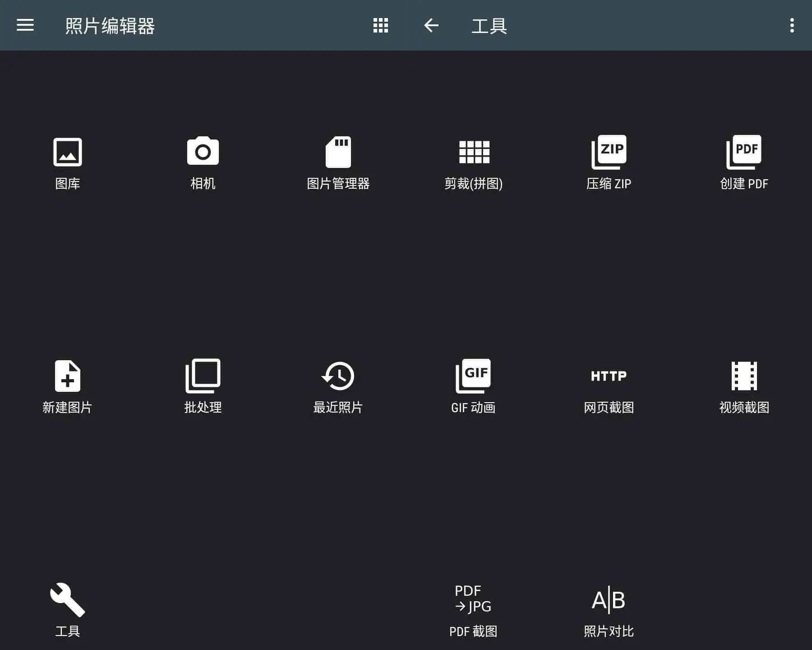Image resolution: width=812 pixels, height=650 pixels.
Task: Click the GIF 动画 label
Action: coord(474,407)
